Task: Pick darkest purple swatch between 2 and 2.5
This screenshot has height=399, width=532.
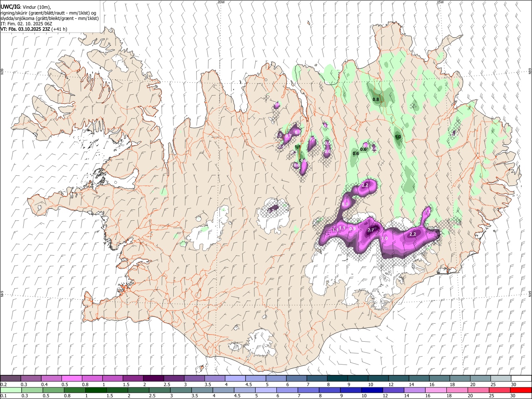Action: click(x=153, y=379)
